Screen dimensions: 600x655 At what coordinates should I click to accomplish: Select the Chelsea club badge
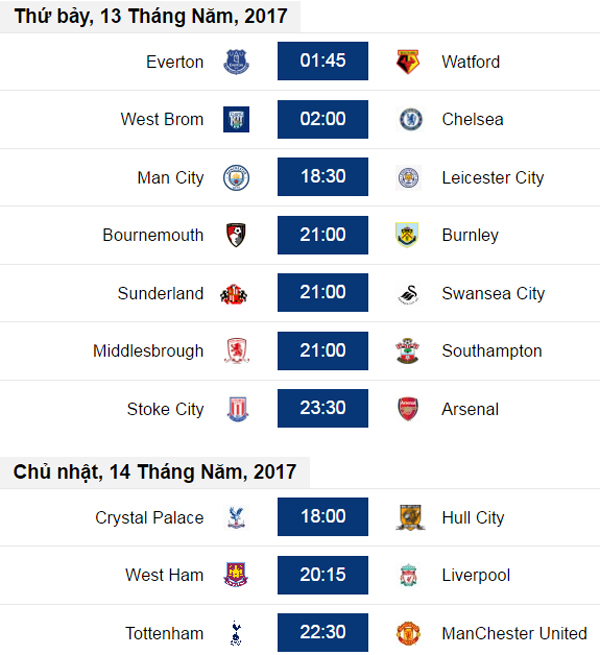(x=411, y=119)
